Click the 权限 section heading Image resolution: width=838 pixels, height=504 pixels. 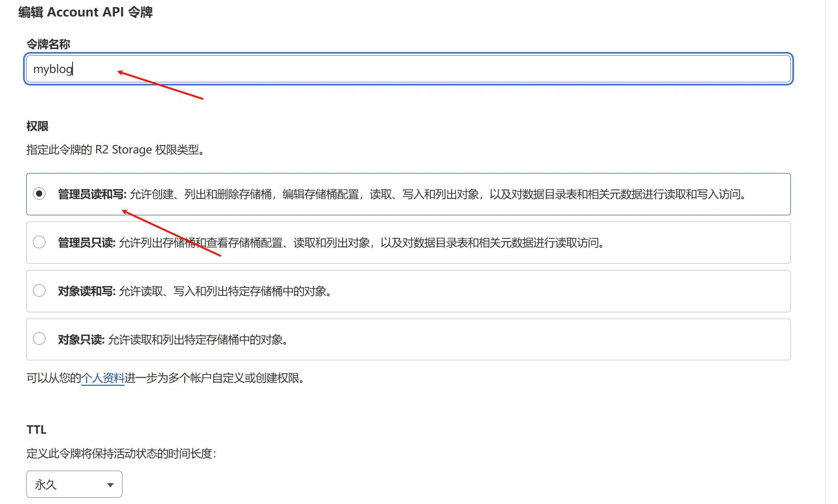[37, 126]
